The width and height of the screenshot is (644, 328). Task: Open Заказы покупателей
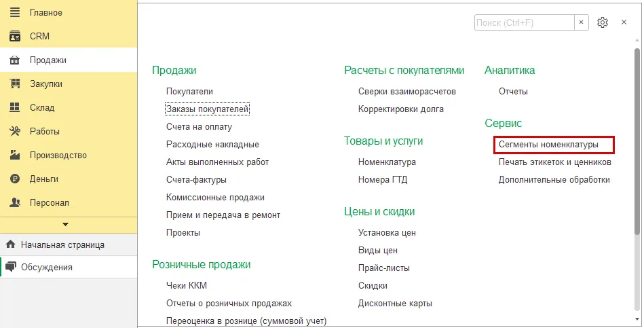208,109
